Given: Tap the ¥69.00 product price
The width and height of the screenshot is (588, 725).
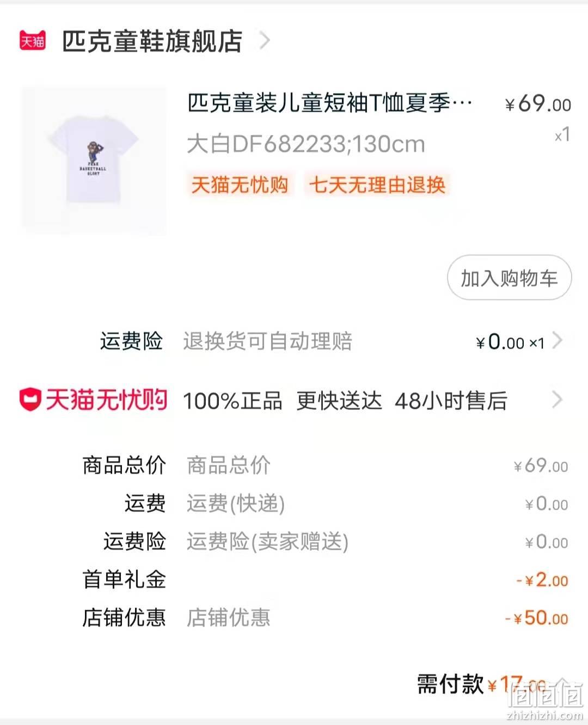Looking at the screenshot, I should 538,103.
